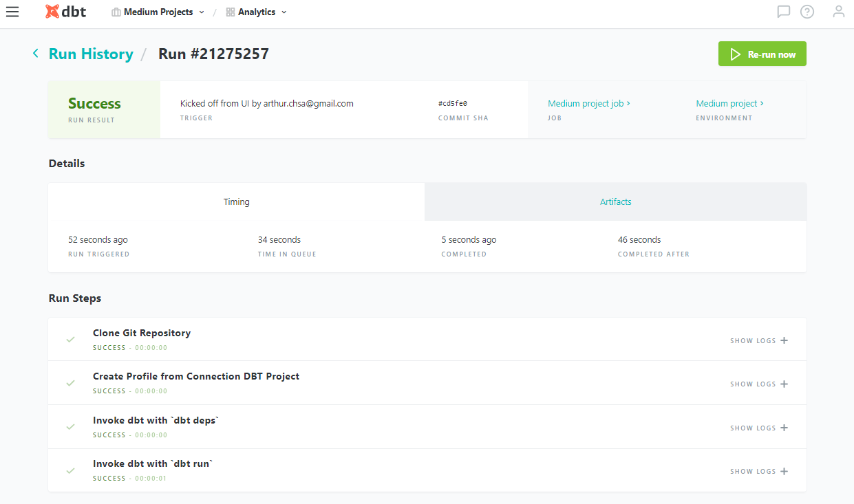Image resolution: width=854 pixels, height=504 pixels.
Task: Expand logs for Create Profile from Connection
Action: [x=759, y=384]
